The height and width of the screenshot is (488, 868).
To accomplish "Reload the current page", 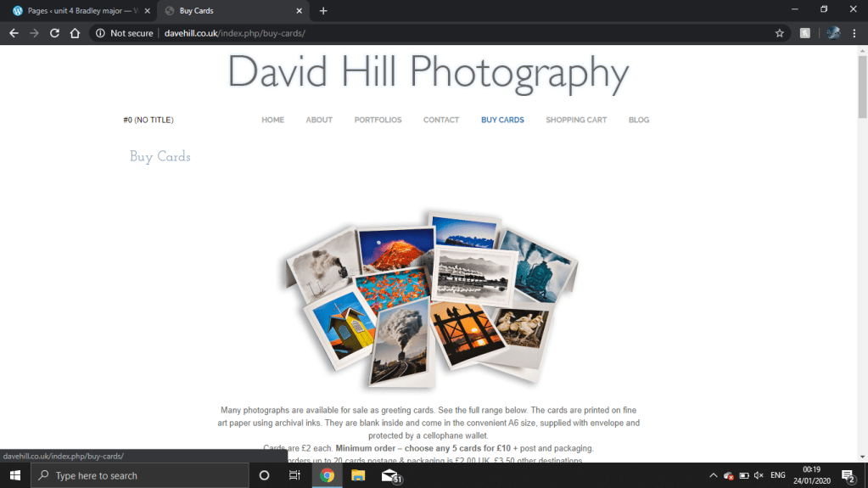I will [x=54, y=33].
